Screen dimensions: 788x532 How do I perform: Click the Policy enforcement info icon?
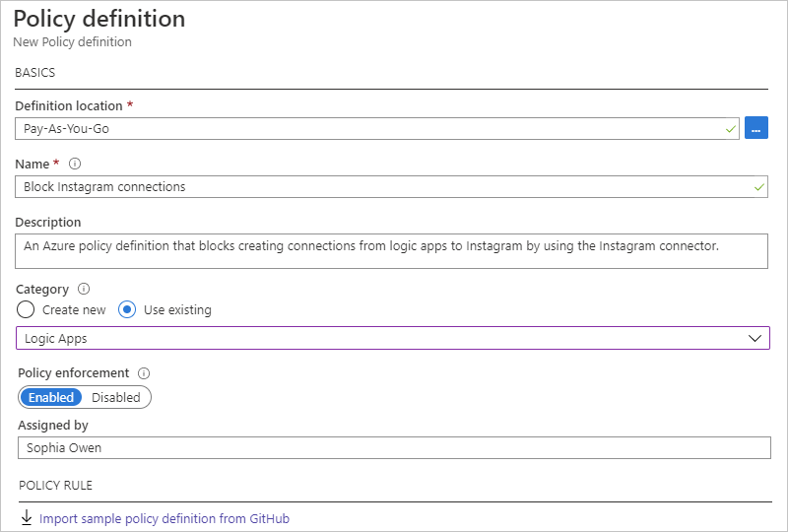[144, 373]
